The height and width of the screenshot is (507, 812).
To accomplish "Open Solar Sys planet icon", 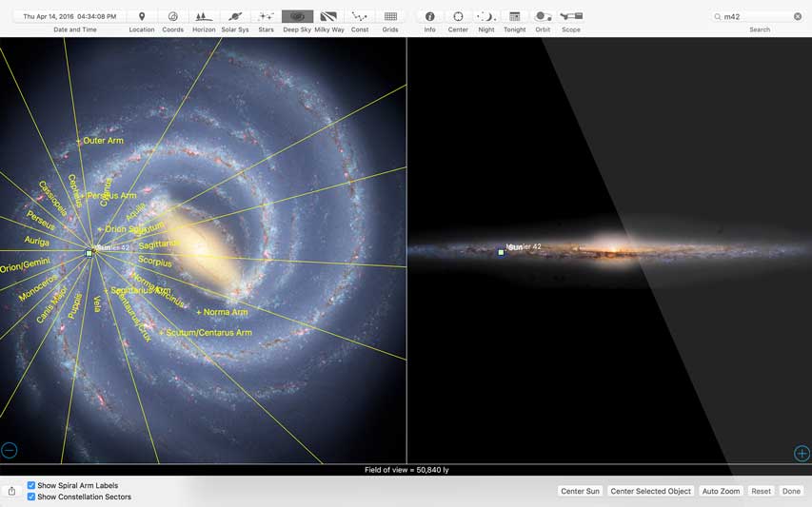I will point(235,16).
